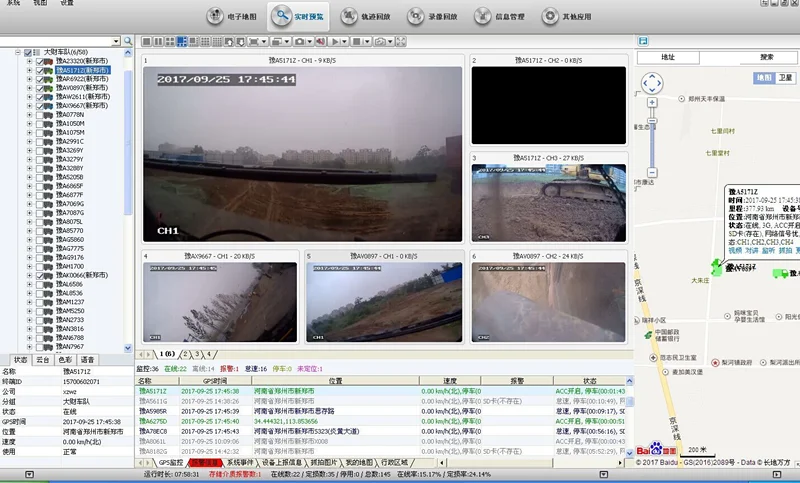The width and height of the screenshot is (800, 483).
Task: Uncheck vehicle 豫AR6922(新郑市) checkbox
Action: (x=39, y=79)
